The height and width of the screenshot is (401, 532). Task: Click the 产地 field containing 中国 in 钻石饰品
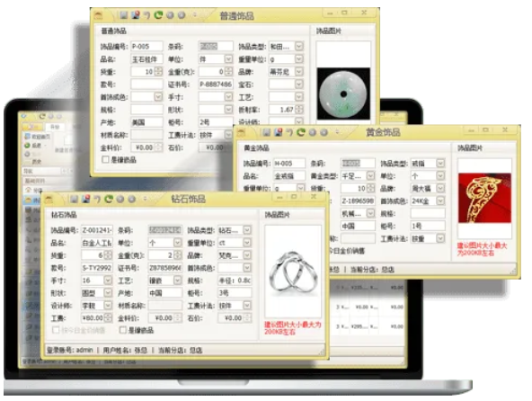165,293
